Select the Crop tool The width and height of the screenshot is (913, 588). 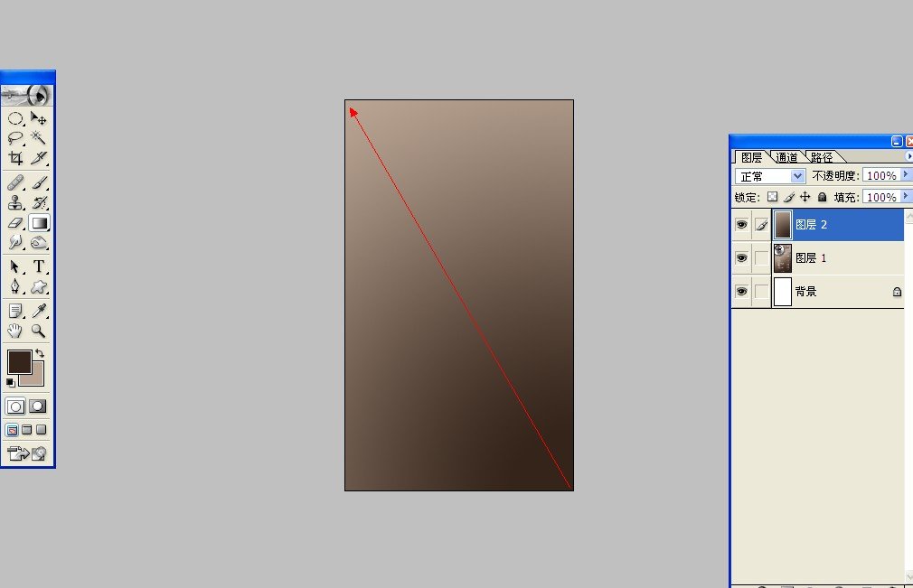[15, 158]
